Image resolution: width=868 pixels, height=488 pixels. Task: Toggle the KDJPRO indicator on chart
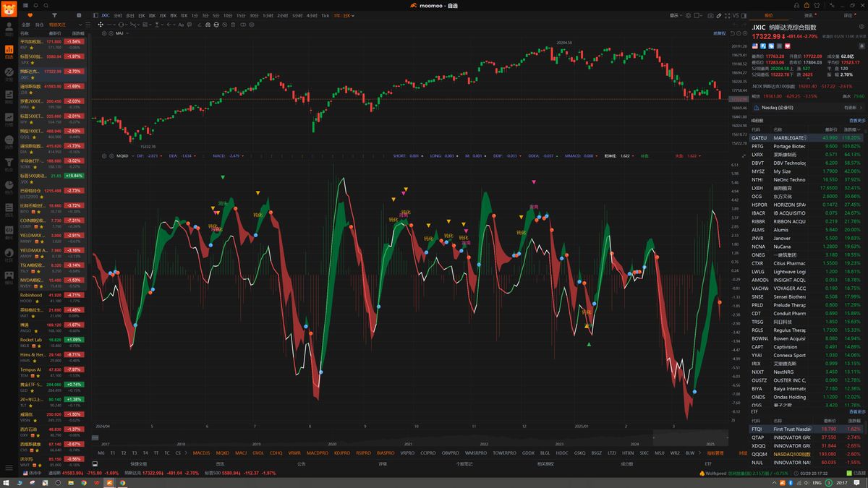click(x=341, y=453)
